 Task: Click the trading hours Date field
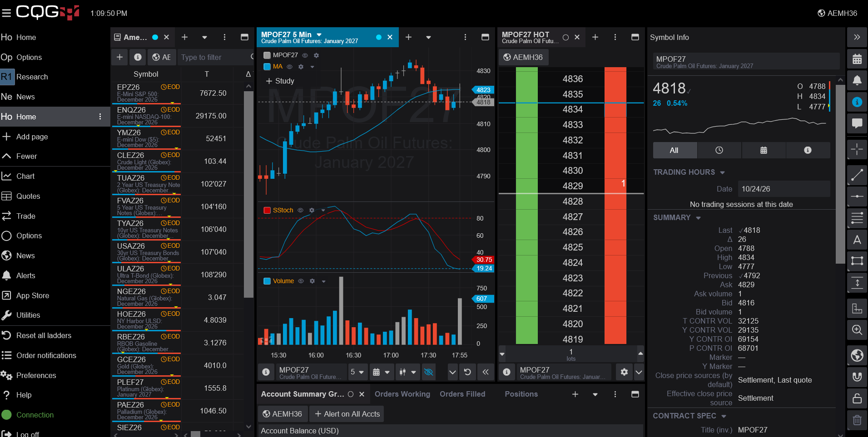(x=784, y=189)
